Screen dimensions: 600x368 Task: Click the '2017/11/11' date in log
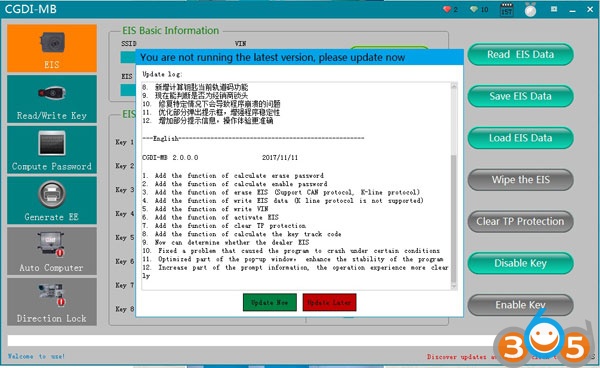coord(280,158)
